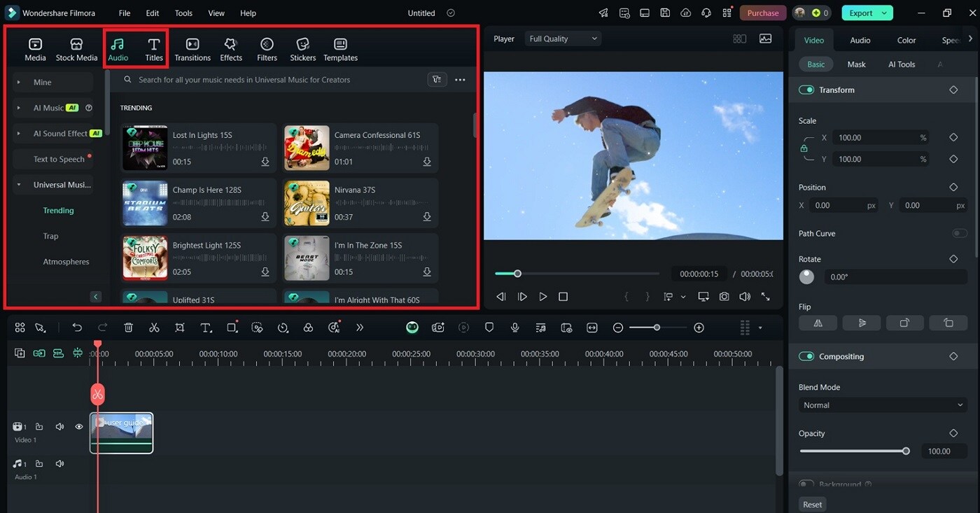Expand more timeline tools with double chevron

click(x=360, y=328)
